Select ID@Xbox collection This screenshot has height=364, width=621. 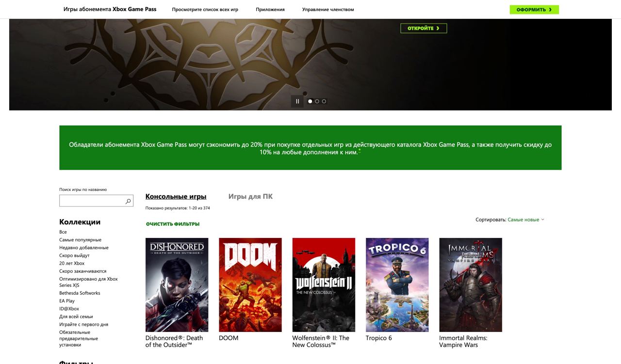(69, 309)
